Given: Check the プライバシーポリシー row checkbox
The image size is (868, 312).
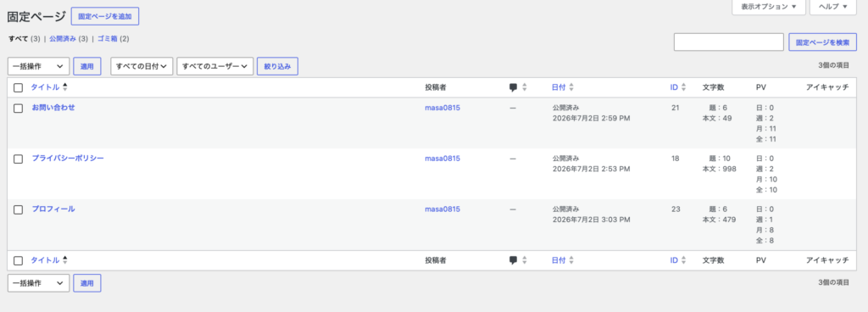Looking at the screenshot, I should coord(19,159).
